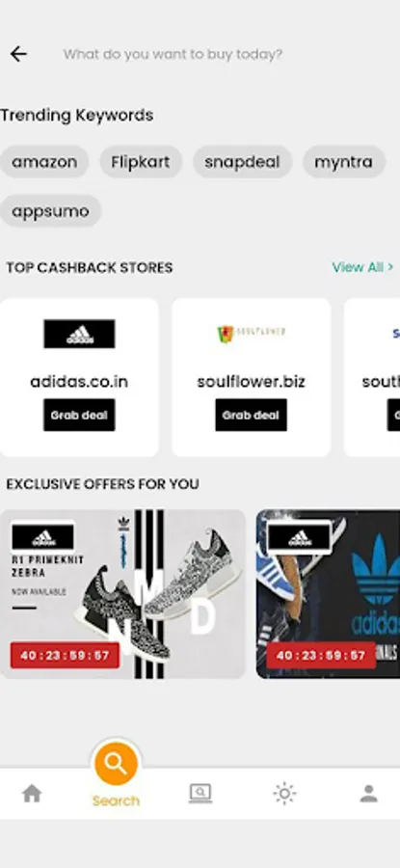Open the laptop search icon tab
Screen dimensions: 400x868
[200, 794]
